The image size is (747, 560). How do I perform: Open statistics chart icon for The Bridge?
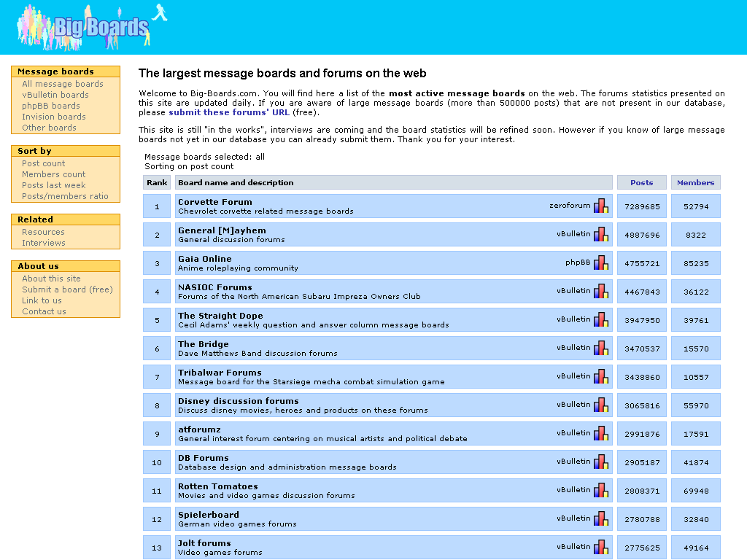(601, 348)
